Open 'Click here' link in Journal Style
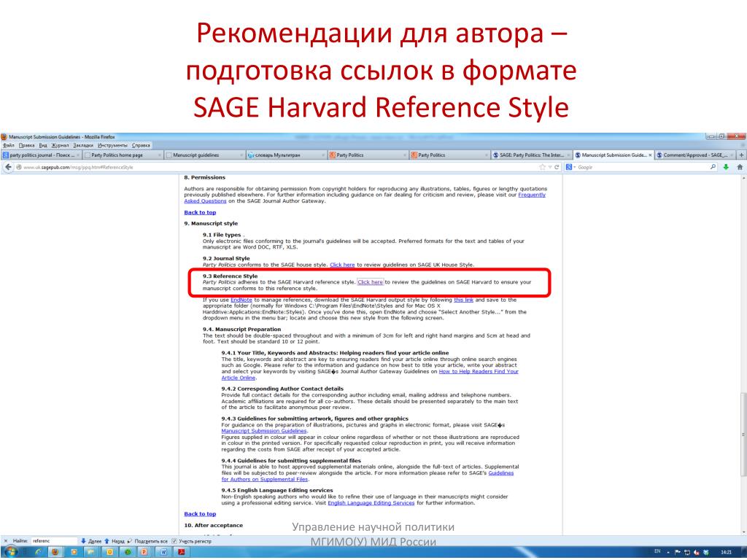Screen dimensions: 747x560 (x=342, y=265)
